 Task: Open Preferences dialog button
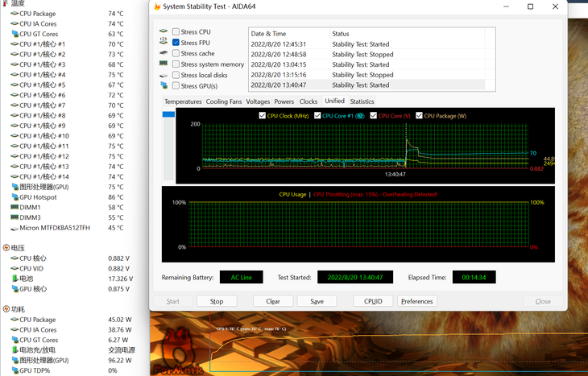417,301
